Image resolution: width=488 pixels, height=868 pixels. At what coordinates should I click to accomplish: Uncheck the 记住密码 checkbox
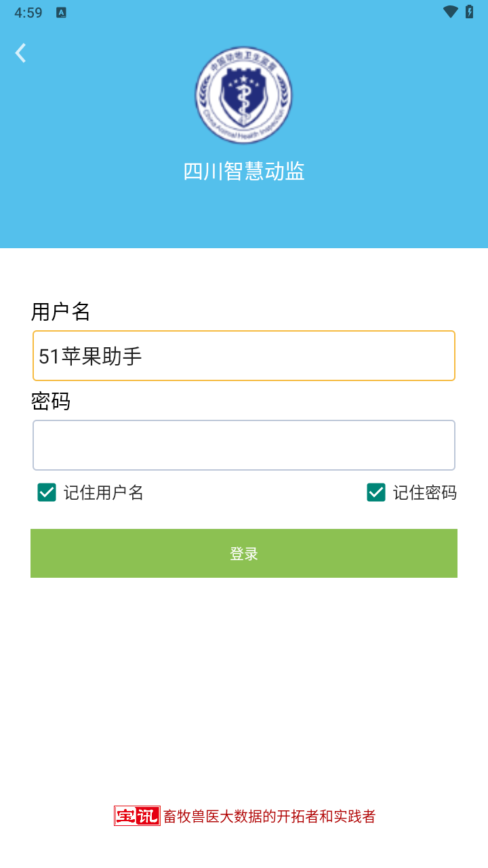click(x=376, y=492)
